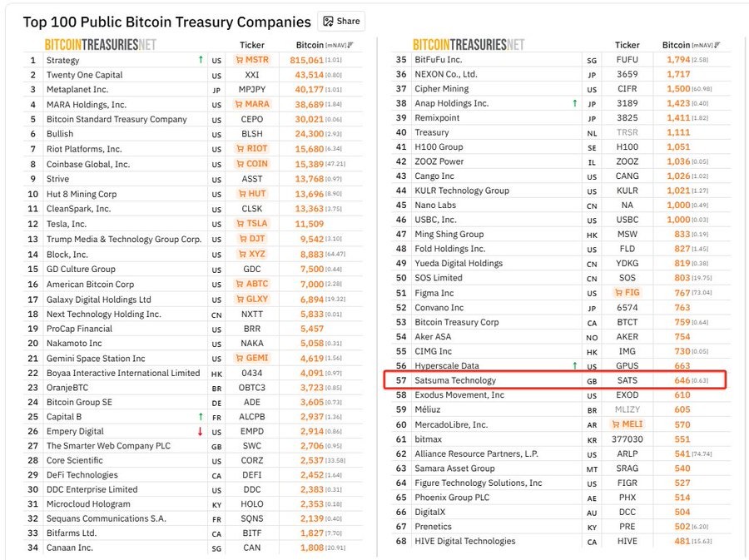Click the right table Ticker column header

[x=627, y=45]
